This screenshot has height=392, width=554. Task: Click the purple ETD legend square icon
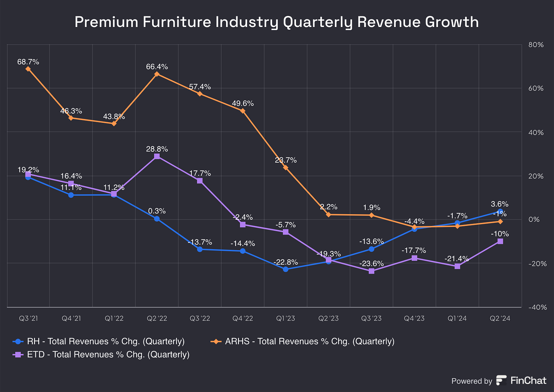18,355
